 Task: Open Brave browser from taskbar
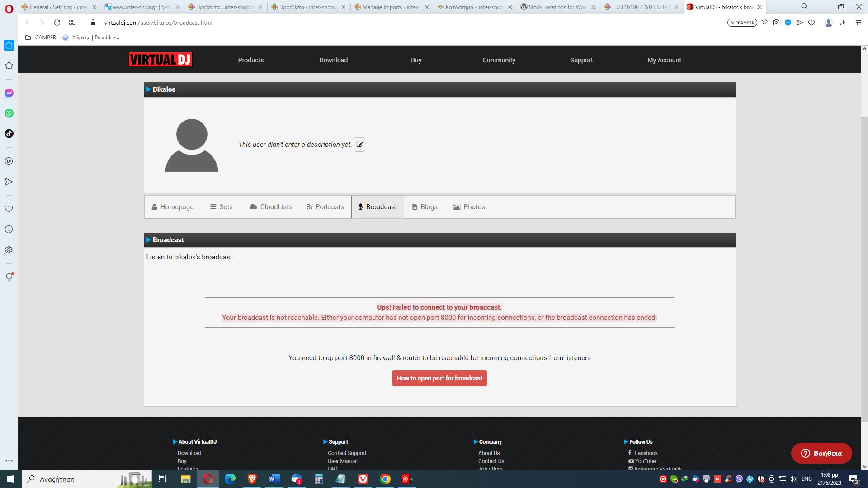coord(252,479)
